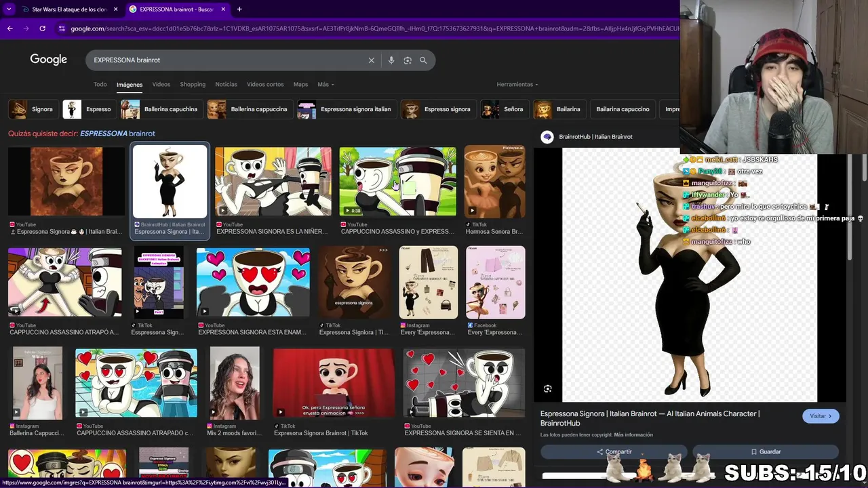868x488 pixels.
Task: Switch to the Star Wars tab
Action: click(69, 9)
